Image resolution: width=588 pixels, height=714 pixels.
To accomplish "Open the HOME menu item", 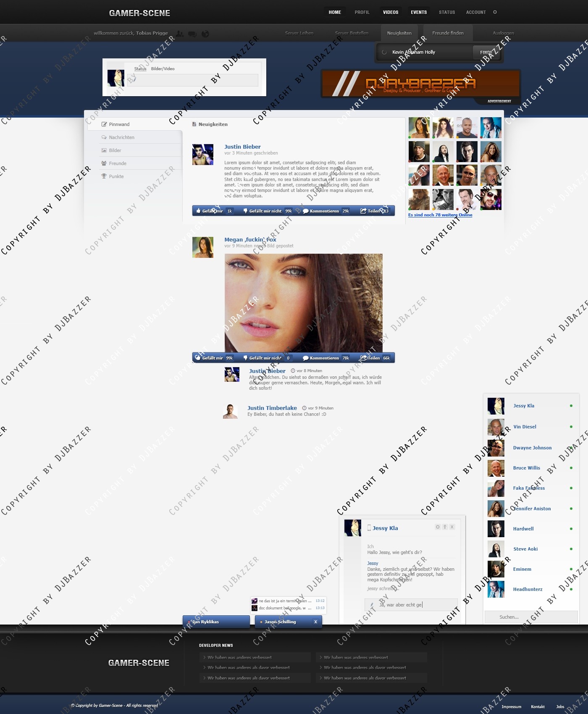I will click(x=335, y=12).
